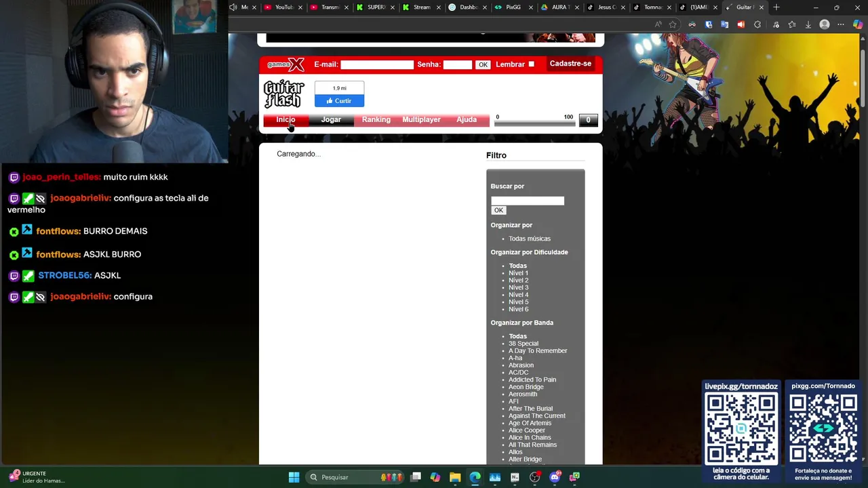This screenshot has width=868, height=488.
Task: Filter by band Alice In Chains
Action: coord(530,437)
